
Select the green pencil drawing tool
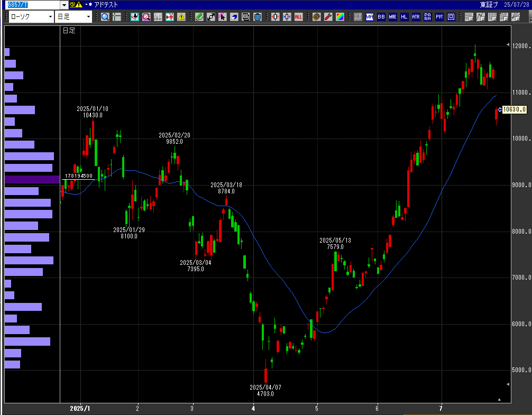coord(199,16)
